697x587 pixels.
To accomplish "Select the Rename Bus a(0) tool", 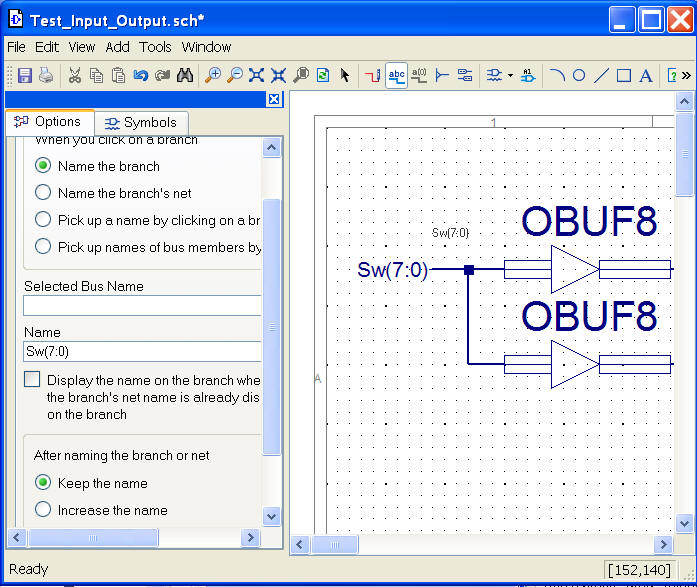I will 419,76.
